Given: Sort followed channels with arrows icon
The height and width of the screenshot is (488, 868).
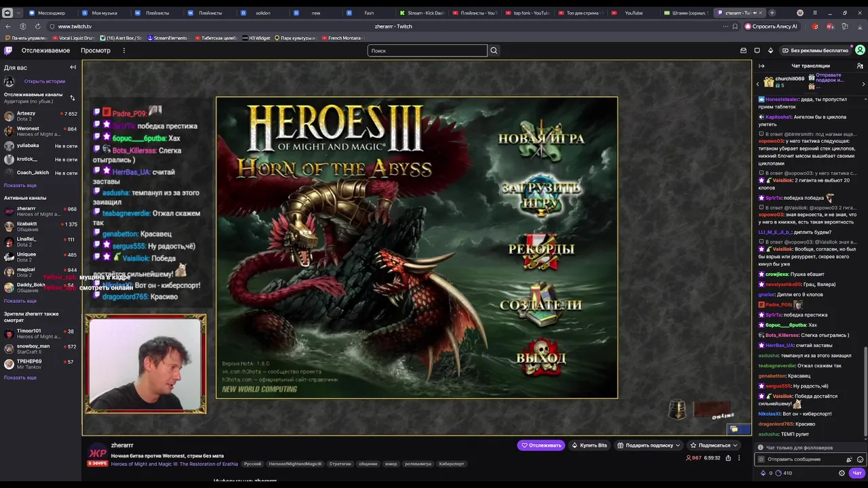Looking at the screenshot, I should click(x=73, y=98).
